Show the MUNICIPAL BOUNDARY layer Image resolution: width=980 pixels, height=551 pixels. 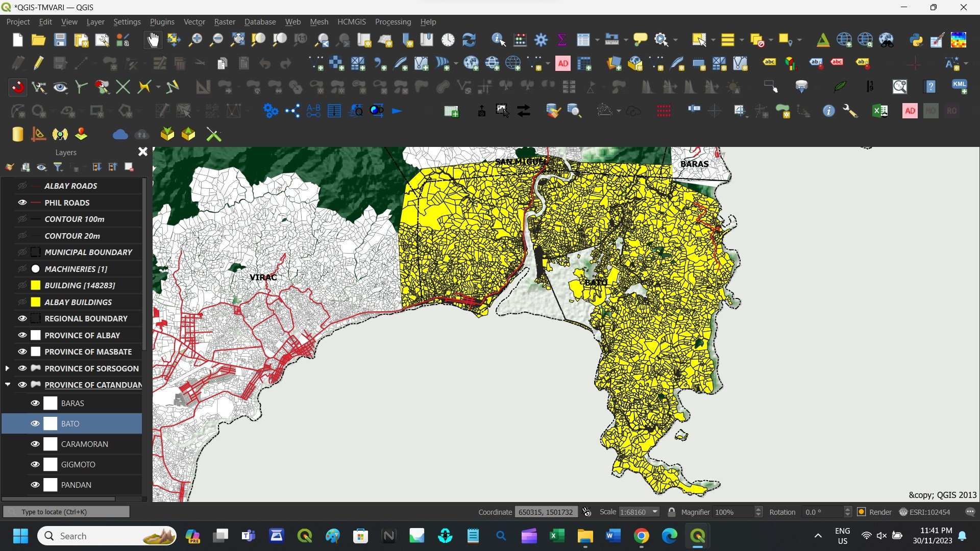[x=22, y=252]
